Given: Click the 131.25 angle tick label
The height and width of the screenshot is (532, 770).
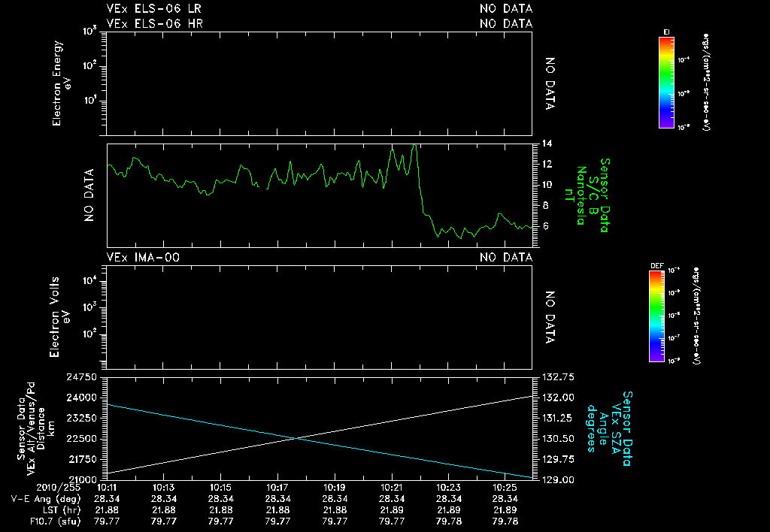Looking at the screenshot, I should tap(559, 418).
